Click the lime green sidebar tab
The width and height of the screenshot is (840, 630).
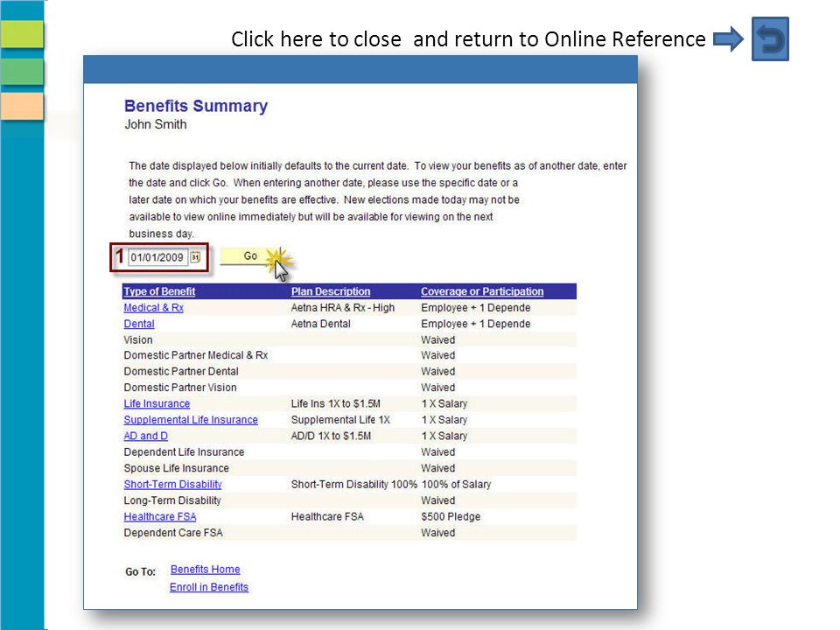tap(22, 34)
